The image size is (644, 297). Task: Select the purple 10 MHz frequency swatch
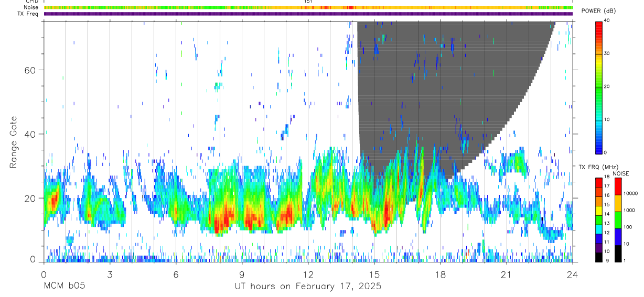pos(599,248)
